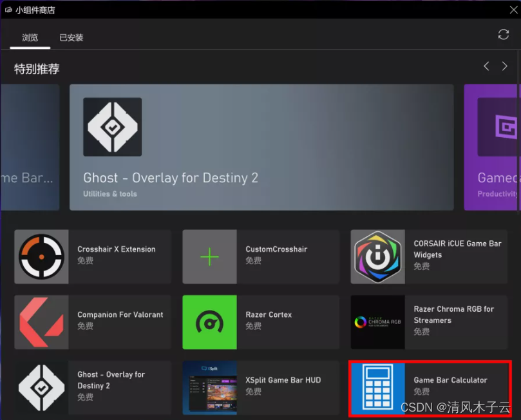
Task: Click the CustomCrosshair green plus icon
Action: [210, 256]
